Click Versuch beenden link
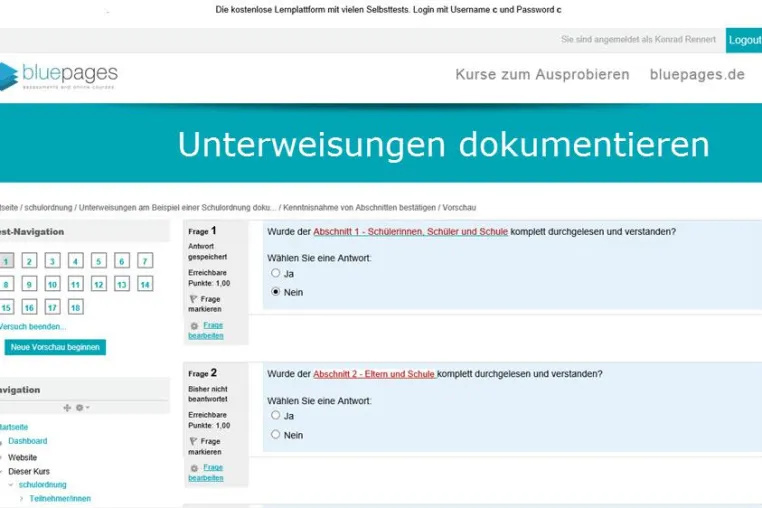Viewport: 762px width, 508px height. point(32,327)
